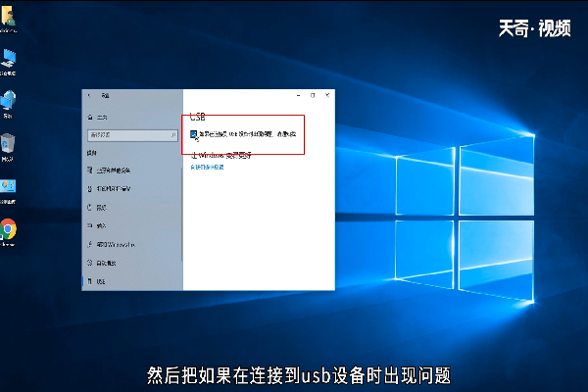The height and width of the screenshot is (392, 588).
Task: Click the Settings sidebar scrollbar
Action: [x=182, y=214]
